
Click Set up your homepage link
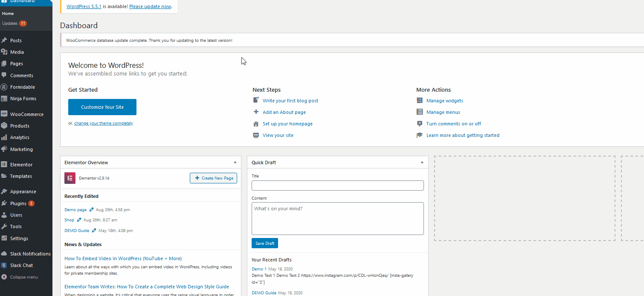tap(287, 124)
